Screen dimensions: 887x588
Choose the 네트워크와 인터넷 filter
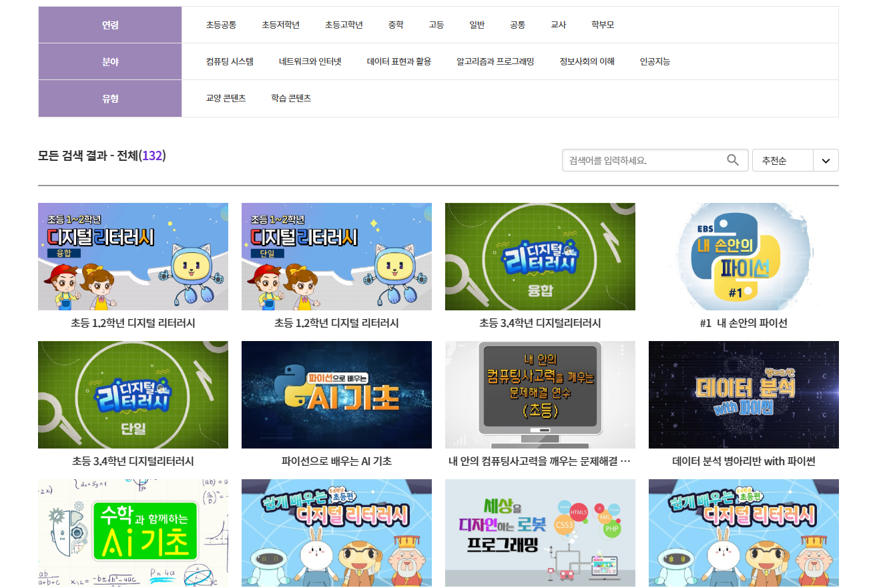(x=309, y=61)
